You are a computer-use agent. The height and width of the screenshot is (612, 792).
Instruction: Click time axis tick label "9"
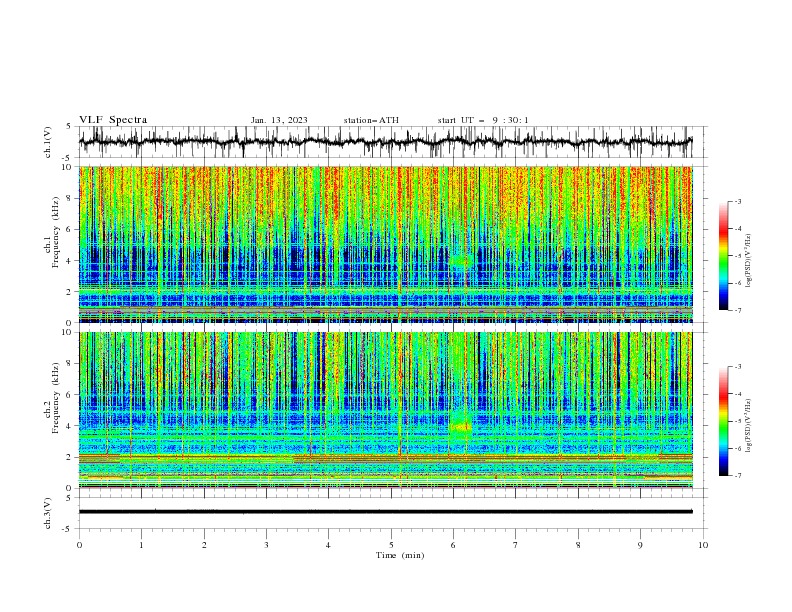[x=640, y=545]
